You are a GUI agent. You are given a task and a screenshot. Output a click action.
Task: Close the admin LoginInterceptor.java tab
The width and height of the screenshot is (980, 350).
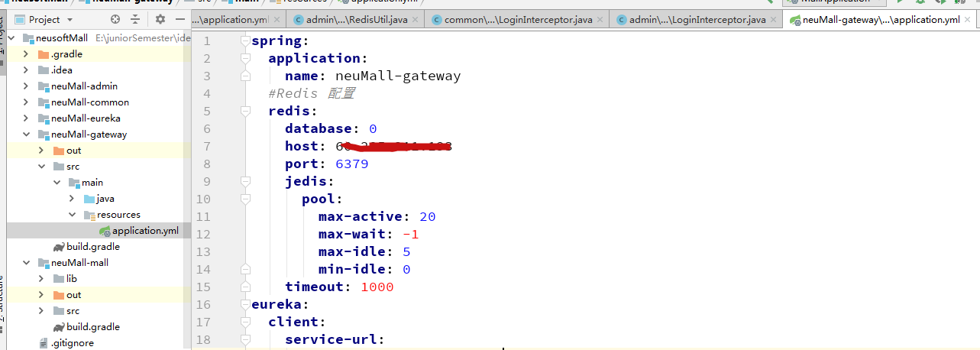772,20
